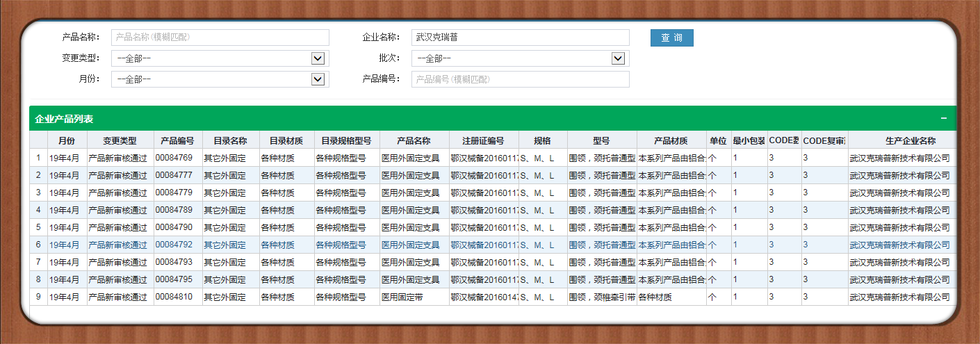
Task: Click into the 产品编号 search field
Action: point(520,79)
